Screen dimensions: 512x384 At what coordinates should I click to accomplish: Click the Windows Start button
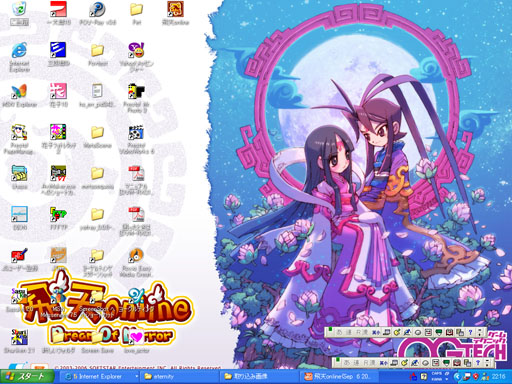(27, 377)
